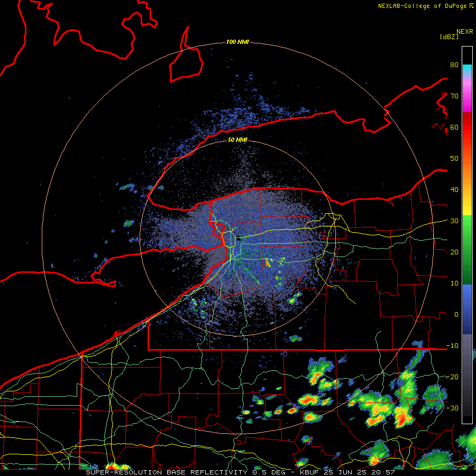This screenshot has height=476, width=476.
Task: Click the 20:57 timestamp in the caption
Action: (x=383, y=472)
